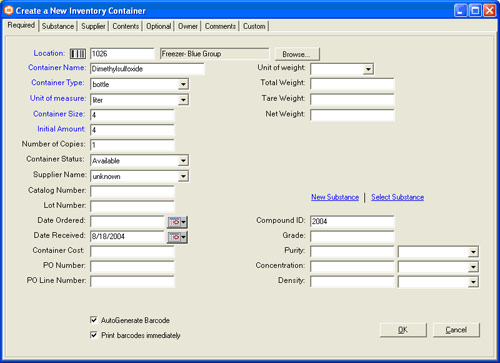The width and height of the screenshot is (500, 363).
Task: Click the Initial Amount field
Action: click(x=132, y=130)
